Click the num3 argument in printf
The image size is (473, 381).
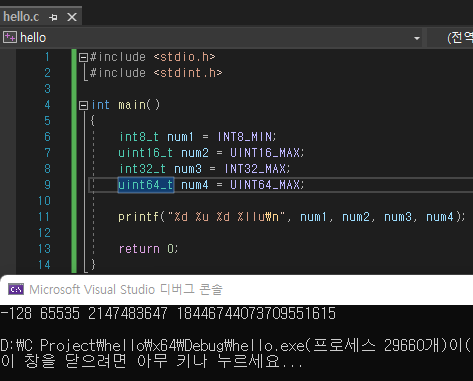[397, 217]
